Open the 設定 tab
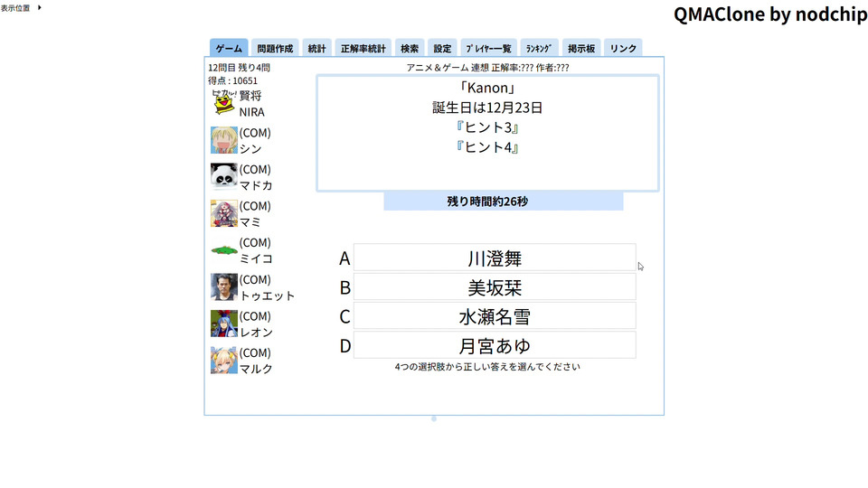 pyautogui.click(x=442, y=48)
